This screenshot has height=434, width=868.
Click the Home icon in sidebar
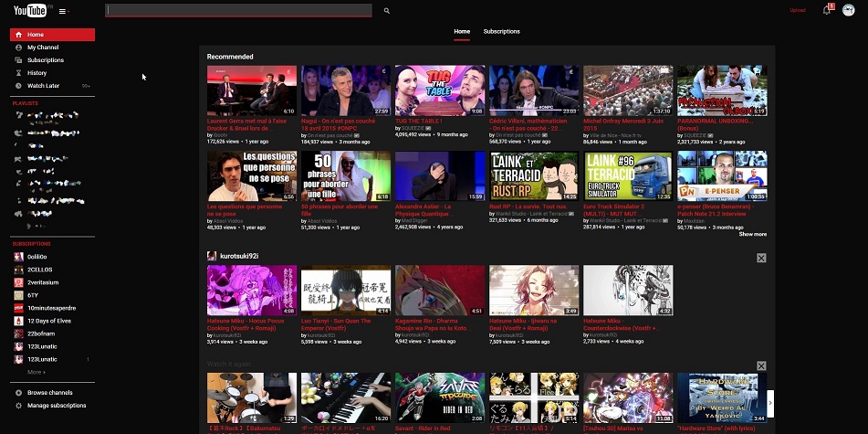19,35
